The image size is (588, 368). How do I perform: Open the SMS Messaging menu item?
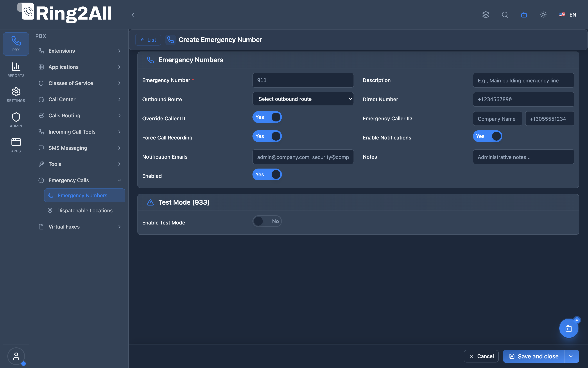pos(80,148)
